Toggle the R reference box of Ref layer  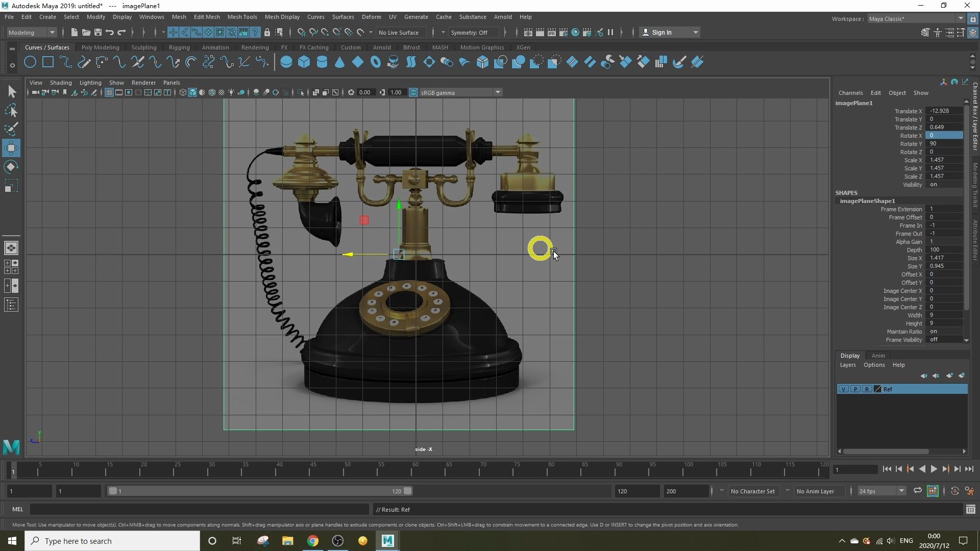(x=867, y=389)
